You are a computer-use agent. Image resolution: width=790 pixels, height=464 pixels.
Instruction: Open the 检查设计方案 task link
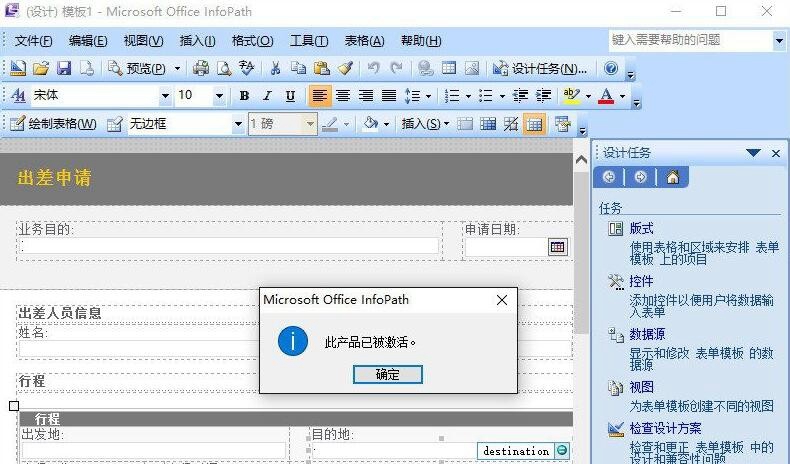pyautogui.click(x=665, y=428)
